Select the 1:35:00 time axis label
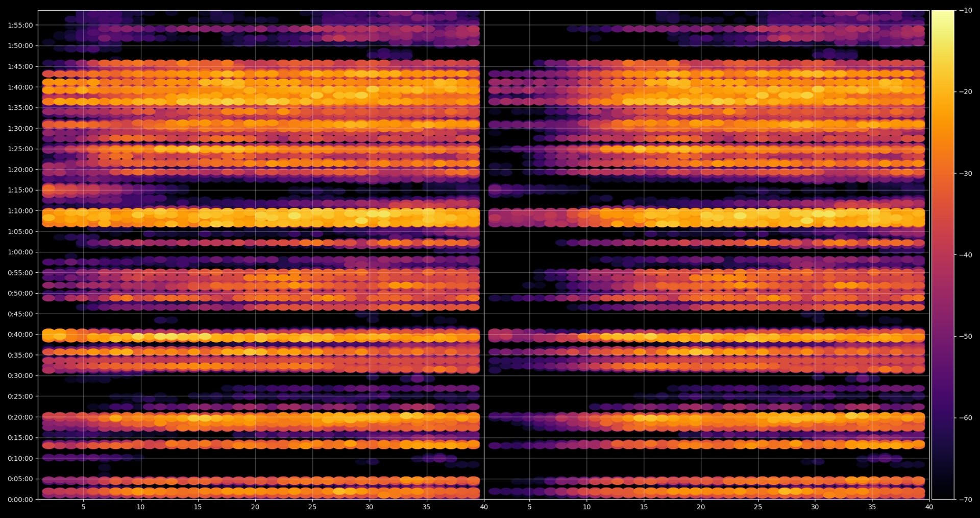Screen dimensions: 980x518 coord(20,108)
